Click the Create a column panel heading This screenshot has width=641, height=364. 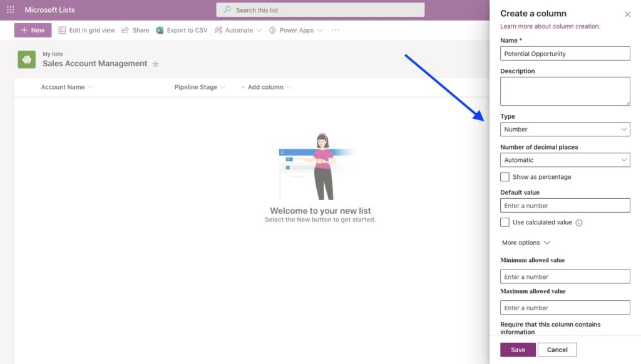point(533,14)
